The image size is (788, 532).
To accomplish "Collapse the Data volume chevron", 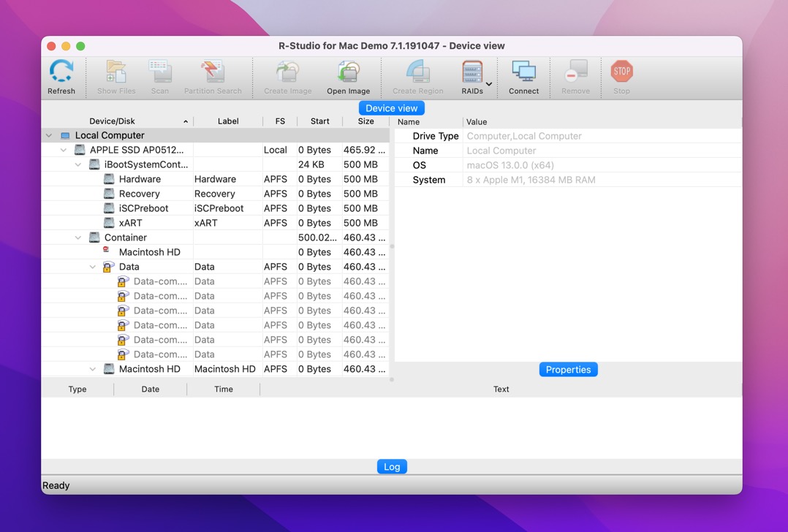I will coord(92,267).
